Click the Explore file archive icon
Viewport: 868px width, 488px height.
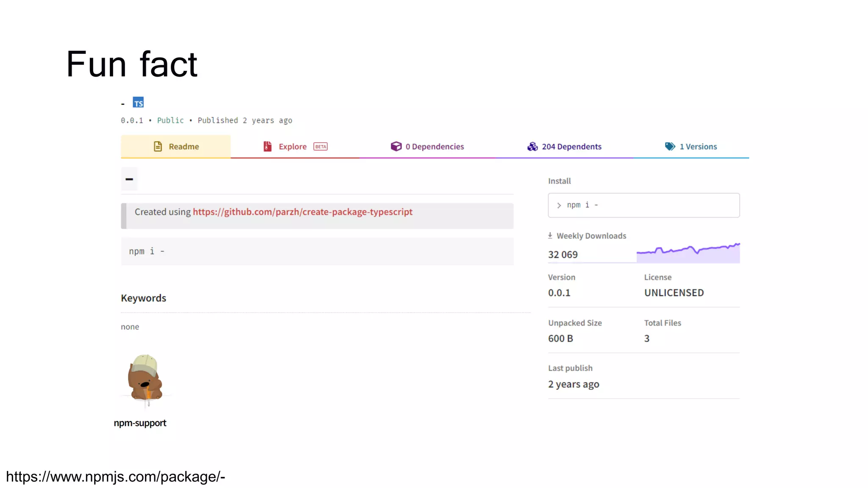[x=267, y=147]
